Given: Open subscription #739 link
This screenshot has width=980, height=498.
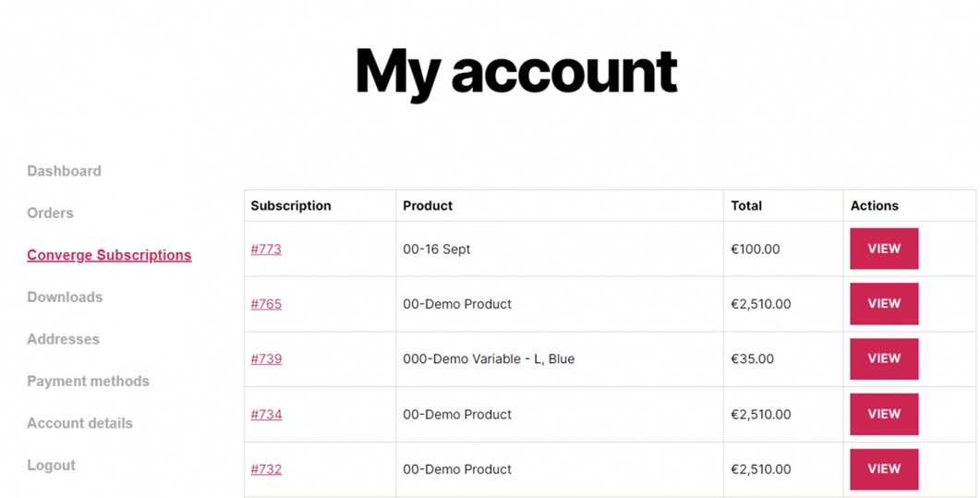Looking at the screenshot, I should [266, 358].
